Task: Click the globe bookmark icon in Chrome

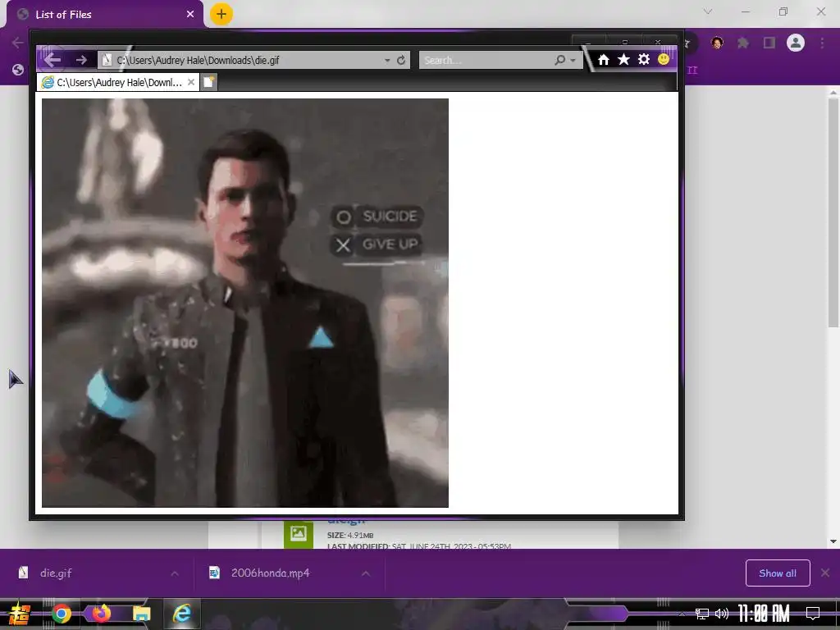Action: point(18,70)
